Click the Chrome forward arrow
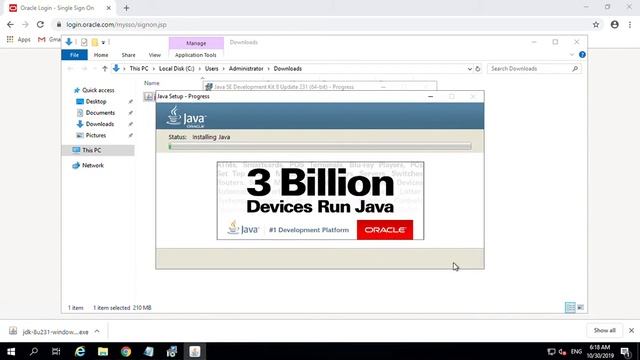The image size is (640, 360). [x=25, y=24]
